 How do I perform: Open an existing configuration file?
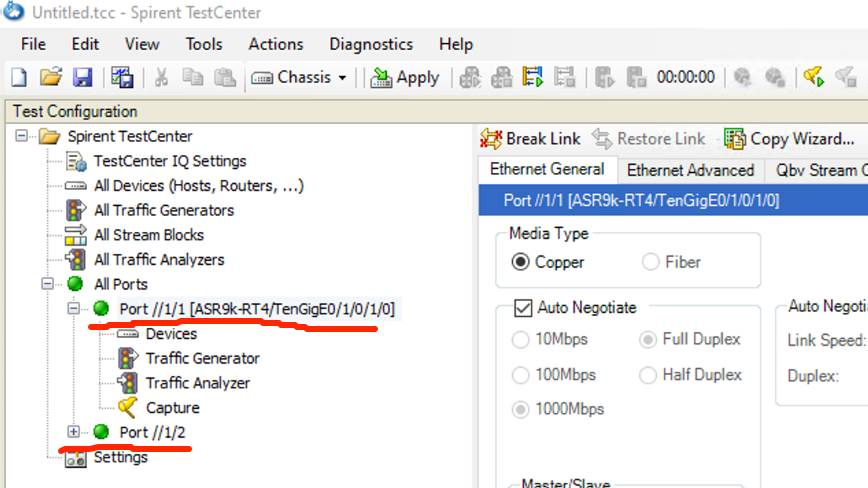tap(50, 77)
